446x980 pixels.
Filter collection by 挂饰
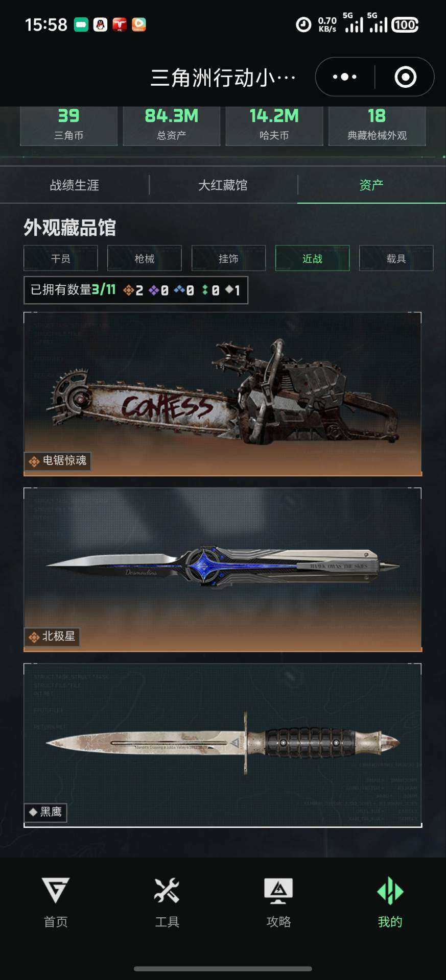228,258
